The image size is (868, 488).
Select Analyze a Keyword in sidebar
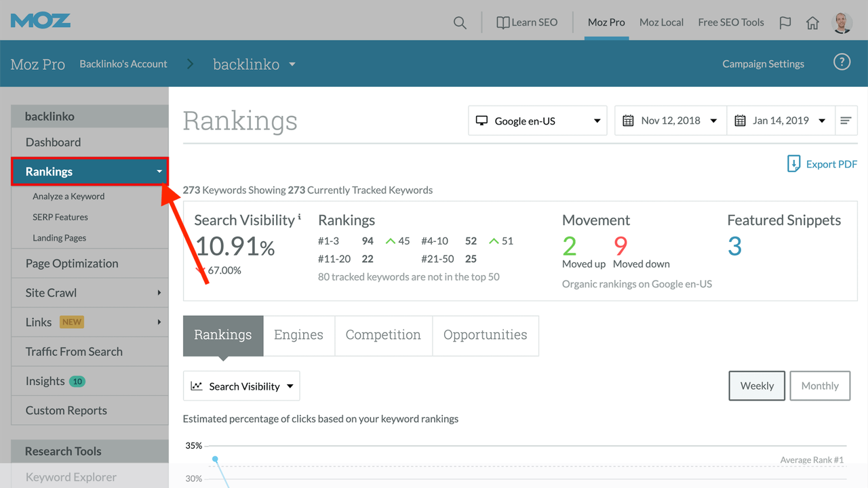pos(68,197)
